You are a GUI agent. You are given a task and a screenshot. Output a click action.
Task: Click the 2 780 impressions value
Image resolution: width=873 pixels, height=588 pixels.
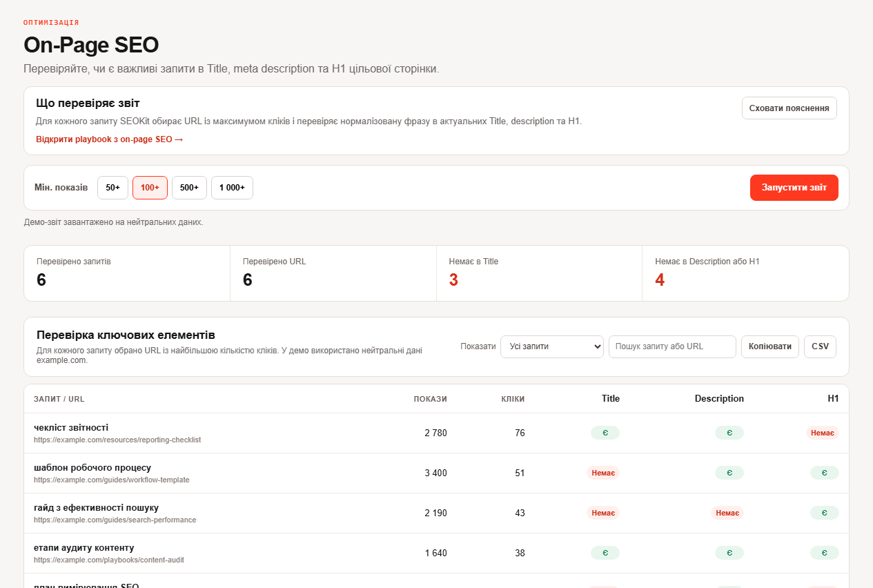click(435, 433)
